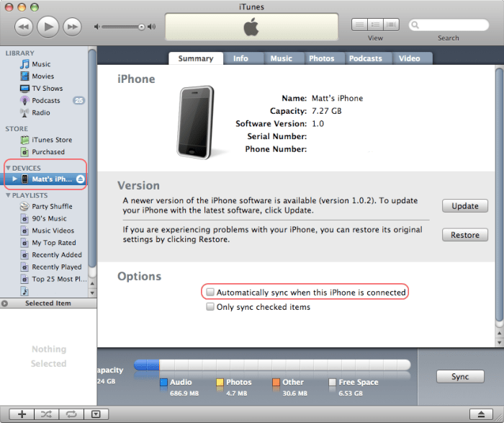Switch to the Music tab
The width and height of the screenshot is (504, 423).
[282, 58]
